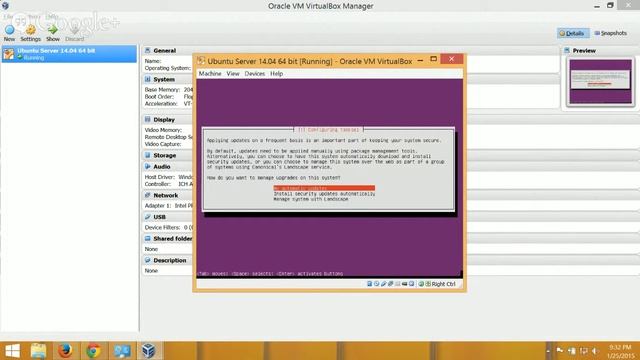The height and width of the screenshot is (360, 640).
Task: Open File Explorer from the taskbar
Action: point(39,351)
